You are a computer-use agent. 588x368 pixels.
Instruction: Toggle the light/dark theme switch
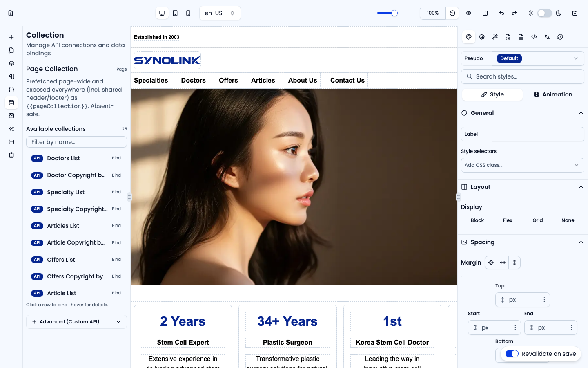coord(545,13)
